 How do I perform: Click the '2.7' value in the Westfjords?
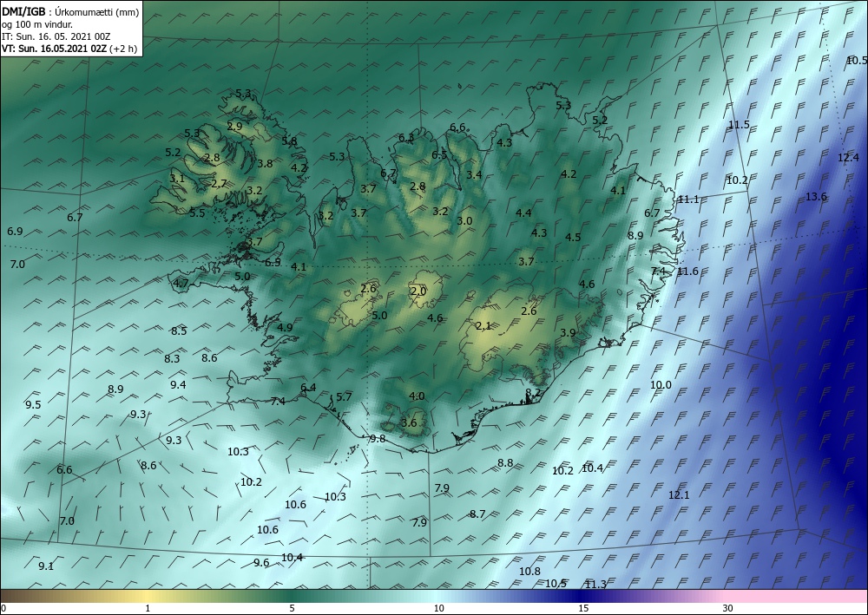tap(219, 184)
